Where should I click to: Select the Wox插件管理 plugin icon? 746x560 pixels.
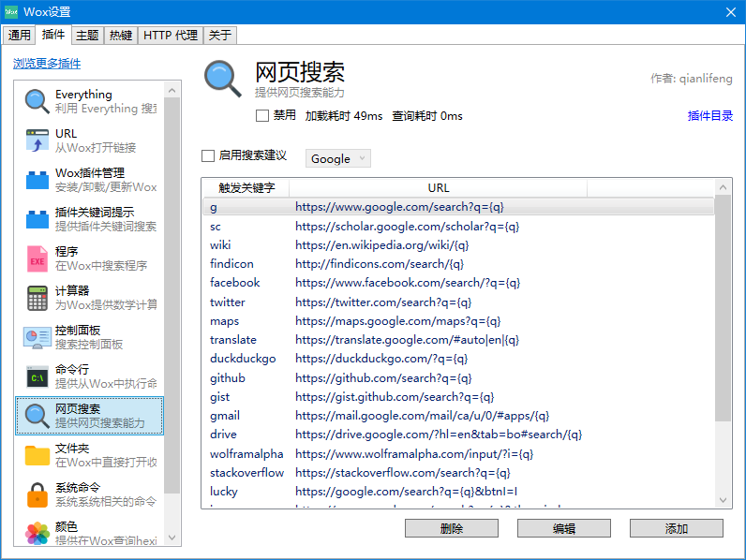pyautogui.click(x=37, y=180)
